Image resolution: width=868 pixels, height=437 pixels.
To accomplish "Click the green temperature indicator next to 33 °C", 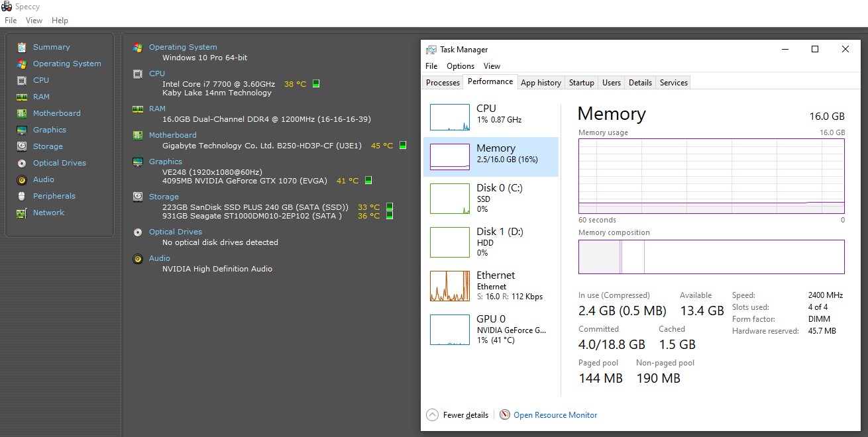I will tap(390, 207).
